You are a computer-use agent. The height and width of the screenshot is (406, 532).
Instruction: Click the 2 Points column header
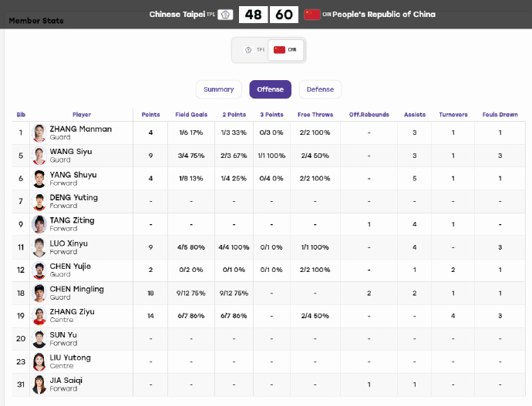click(234, 115)
